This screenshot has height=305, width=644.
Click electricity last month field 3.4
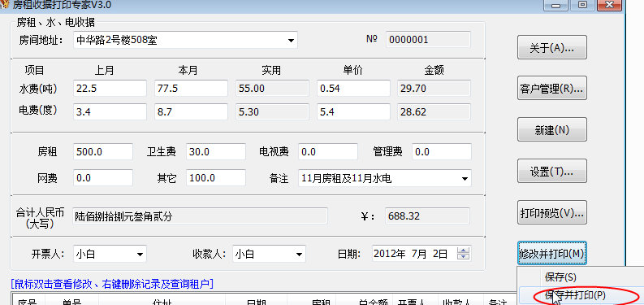pos(110,111)
